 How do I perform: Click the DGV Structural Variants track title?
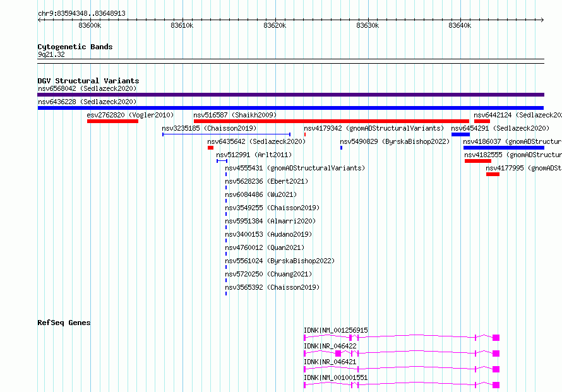[x=88, y=81]
